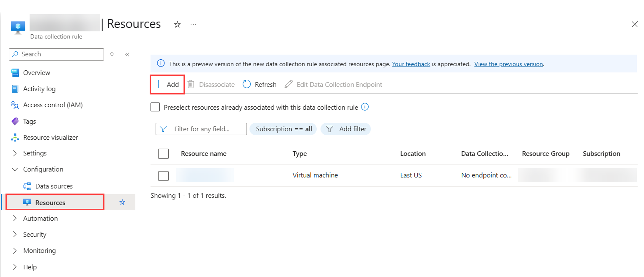Click the Refresh icon in toolbar

point(247,84)
